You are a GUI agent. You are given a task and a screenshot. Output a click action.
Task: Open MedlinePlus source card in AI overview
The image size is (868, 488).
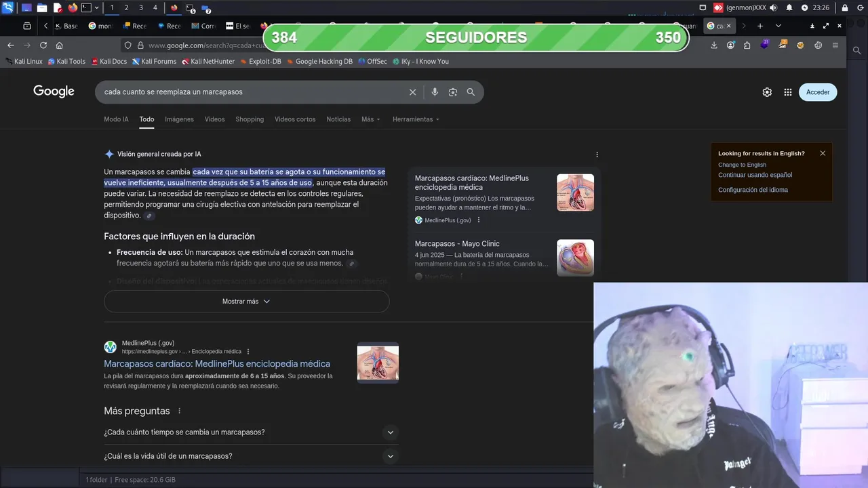coord(504,198)
